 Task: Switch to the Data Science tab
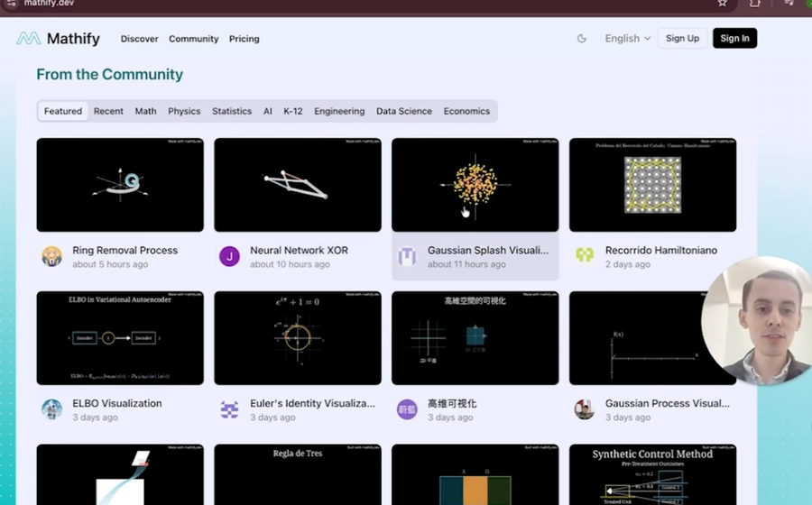(x=404, y=111)
